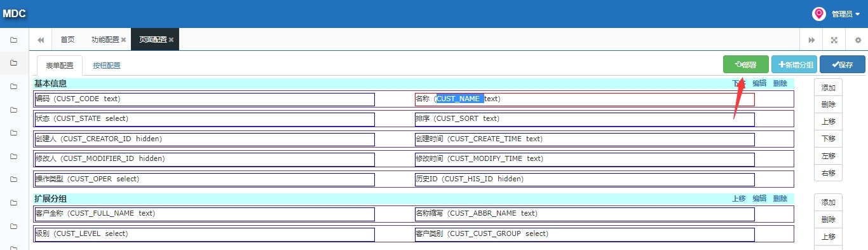Screen dimensions: 868x250
Task: Click the tab bar back double-arrow icon
Action: [x=41, y=39]
